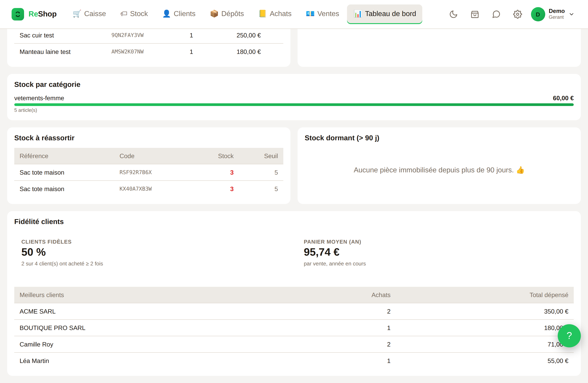Image resolution: width=588 pixels, height=383 pixels.
Task: Click the Code column header in Stock à réassortir
Action: coord(127,156)
